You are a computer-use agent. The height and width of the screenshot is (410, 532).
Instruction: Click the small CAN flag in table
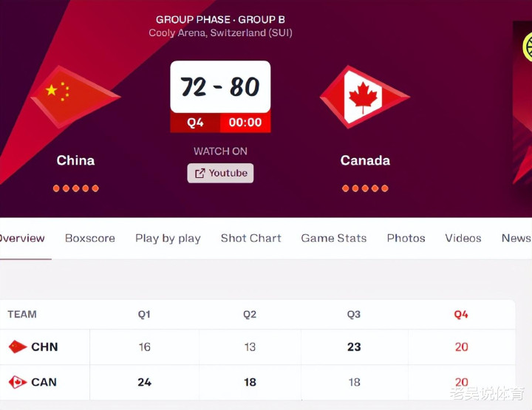click(x=17, y=382)
